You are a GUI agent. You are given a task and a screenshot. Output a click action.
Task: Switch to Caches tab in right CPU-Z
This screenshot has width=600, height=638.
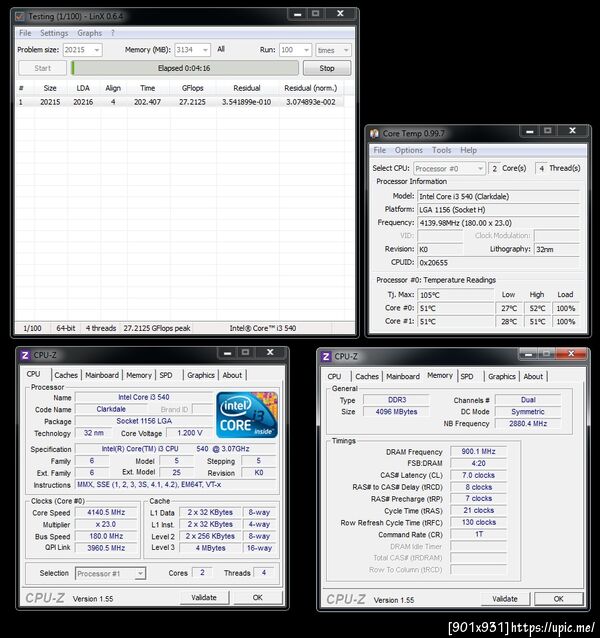[367, 376]
